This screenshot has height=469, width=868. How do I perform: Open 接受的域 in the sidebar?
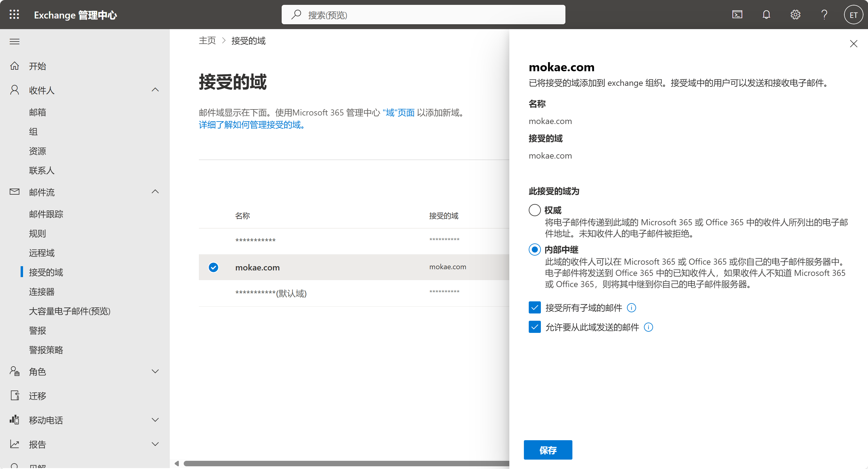[46, 272]
